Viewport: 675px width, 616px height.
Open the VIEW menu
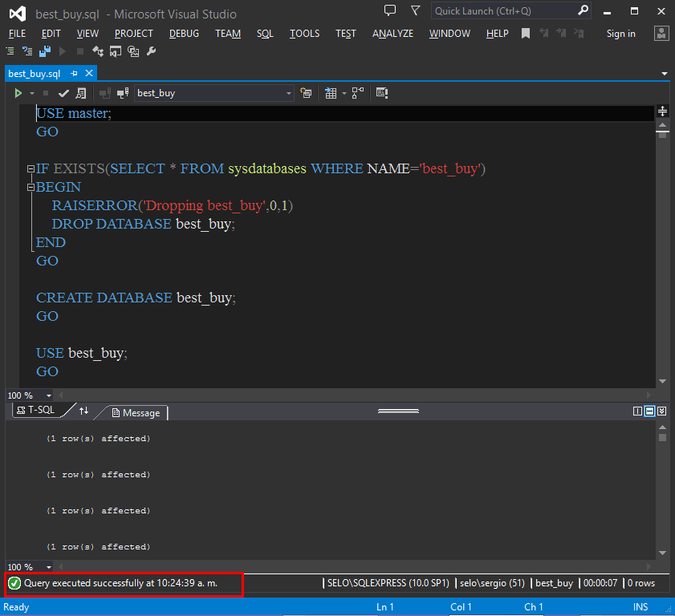click(x=87, y=34)
